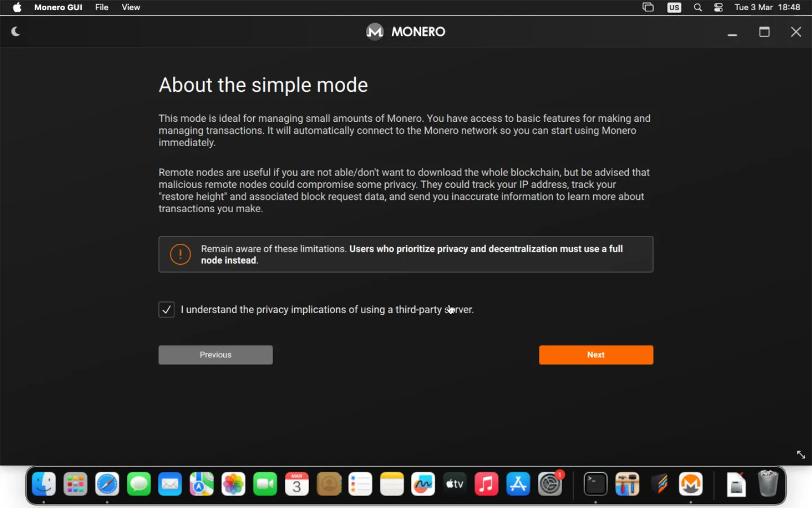Open Spotlight search in menu bar
The width and height of the screenshot is (812, 508).
click(698, 7)
